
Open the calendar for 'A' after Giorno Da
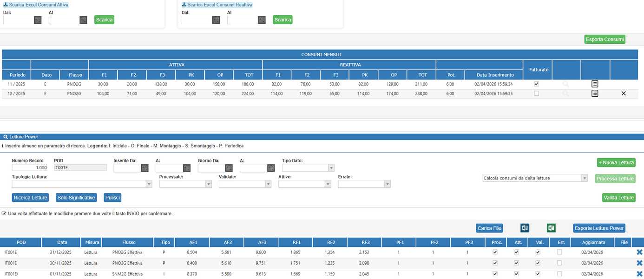(271, 168)
